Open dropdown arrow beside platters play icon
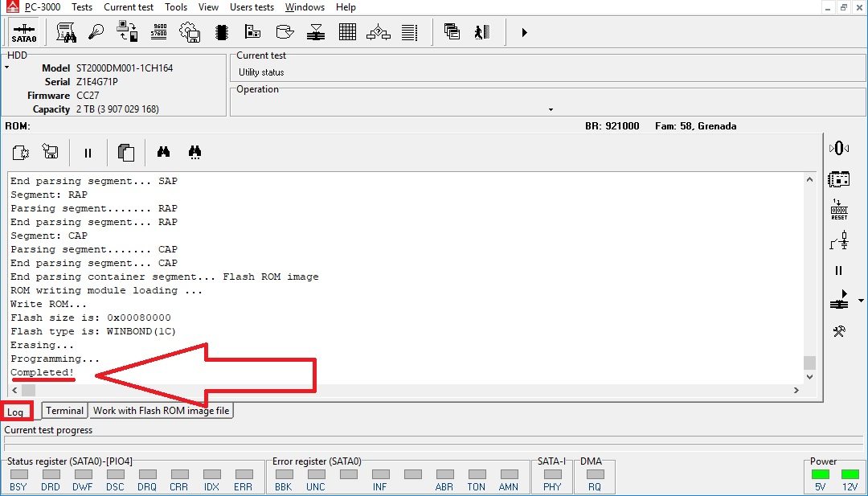868x496 pixels. point(861,301)
